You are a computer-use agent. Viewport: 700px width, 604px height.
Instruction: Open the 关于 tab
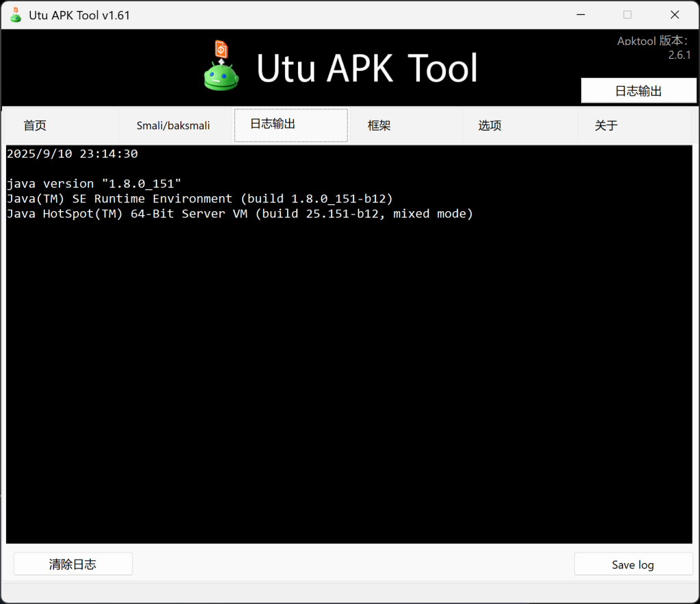point(635,125)
